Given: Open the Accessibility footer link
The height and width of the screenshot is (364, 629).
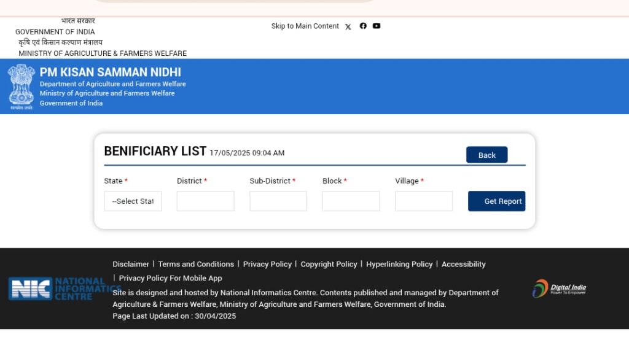Looking at the screenshot, I should click(x=464, y=264).
